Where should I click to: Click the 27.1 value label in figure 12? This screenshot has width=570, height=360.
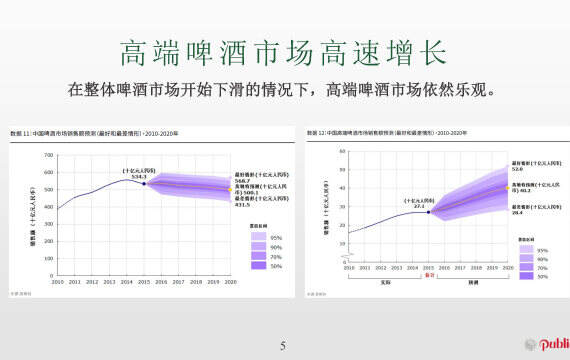click(419, 206)
